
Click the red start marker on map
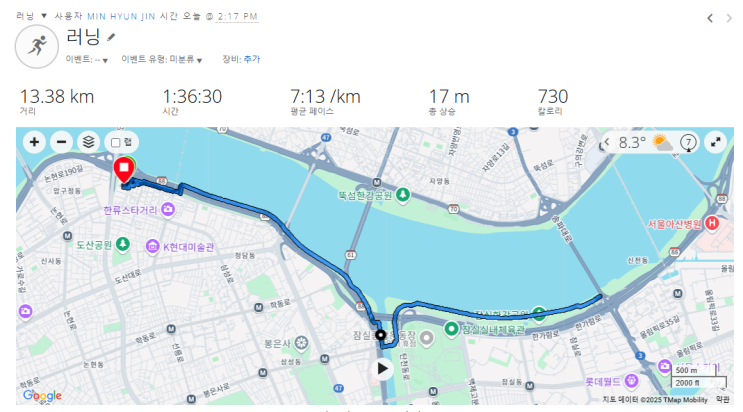pyautogui.click(x=125, y=170)
